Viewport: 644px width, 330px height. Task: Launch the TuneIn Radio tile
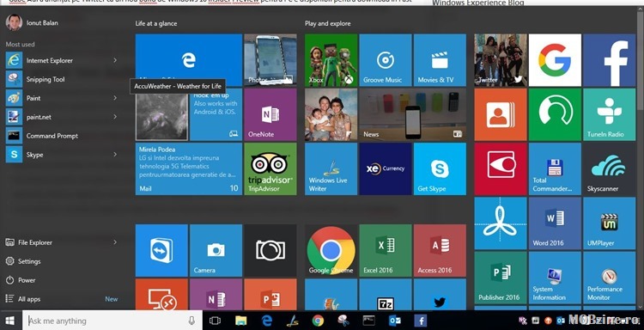tap(610, 114)
